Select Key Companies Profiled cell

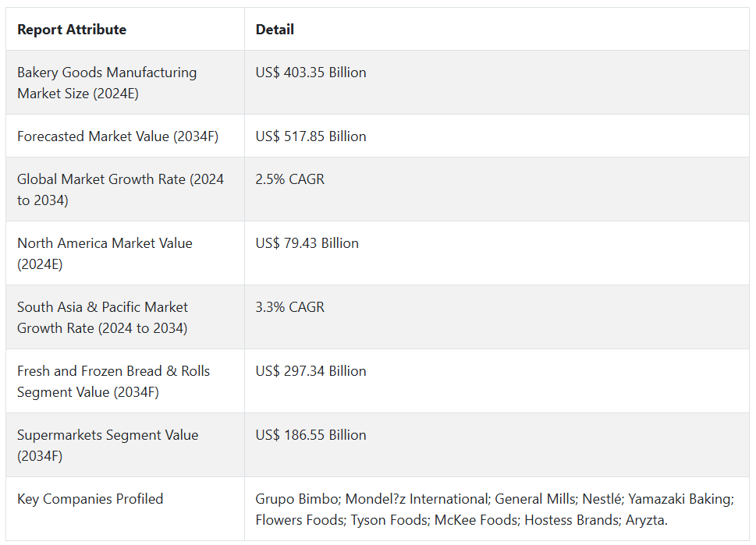(91, 499)
